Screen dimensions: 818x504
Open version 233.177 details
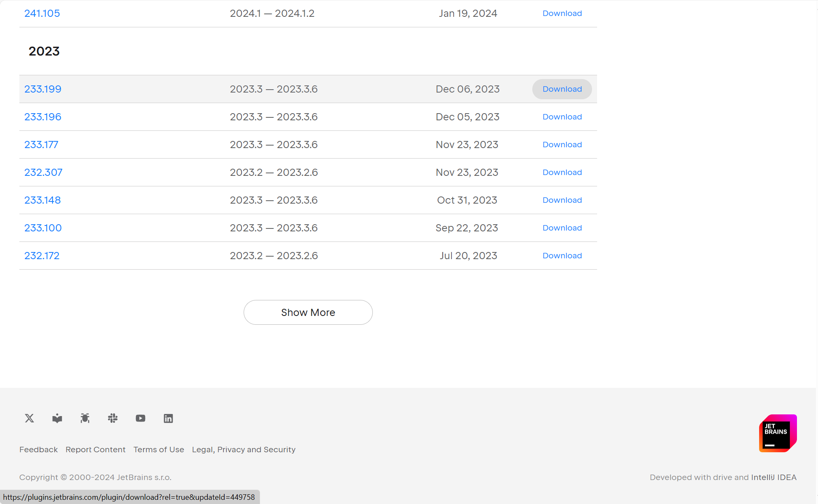coord(41,145)
